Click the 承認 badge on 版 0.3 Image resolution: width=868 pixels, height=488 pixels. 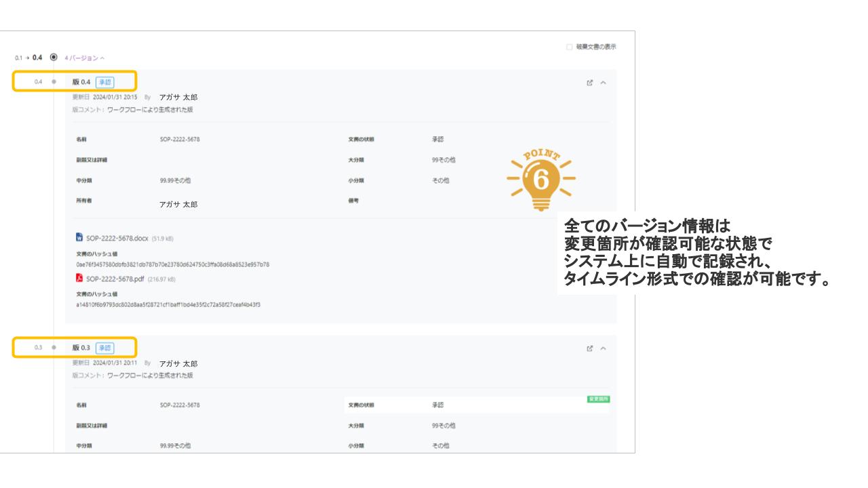[x=104, y=348]
